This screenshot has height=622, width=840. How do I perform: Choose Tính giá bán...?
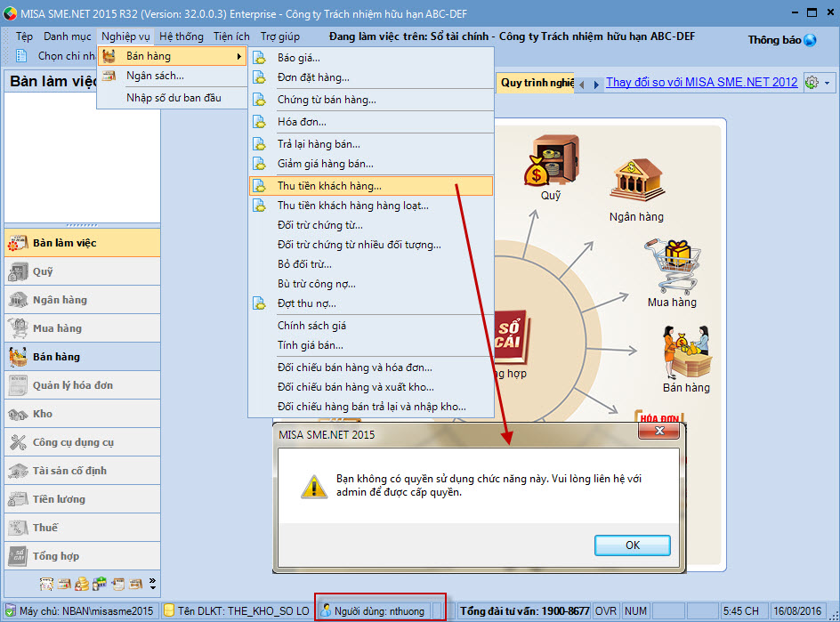[x=371, y=345]
